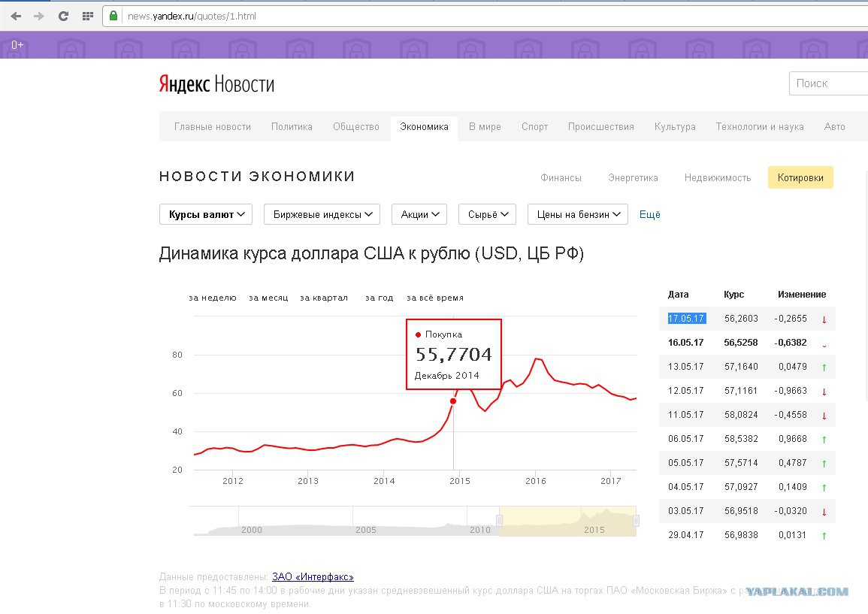Show chart period за квартал

[x=324, y=298]
